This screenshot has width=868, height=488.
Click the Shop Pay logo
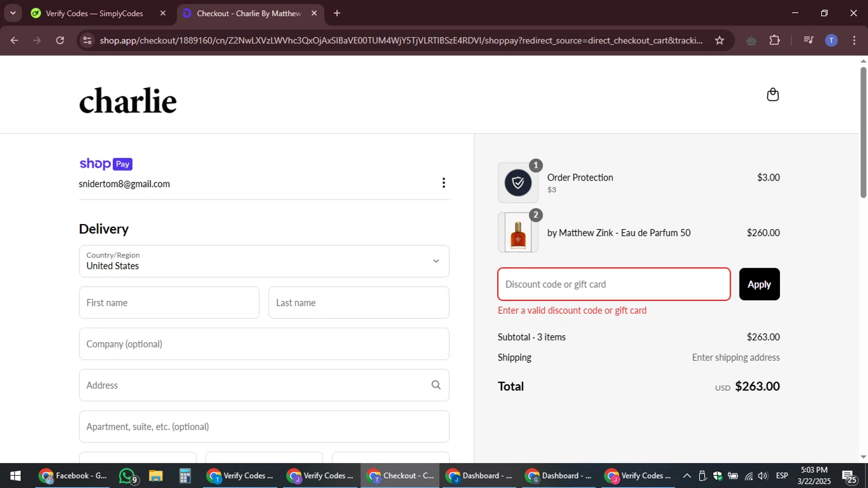point(106,164)
